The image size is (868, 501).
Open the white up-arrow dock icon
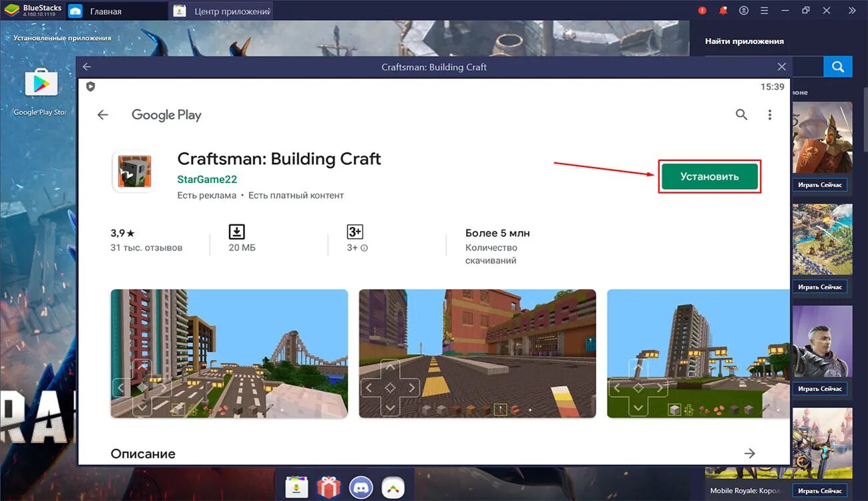[x=394, y=488]
